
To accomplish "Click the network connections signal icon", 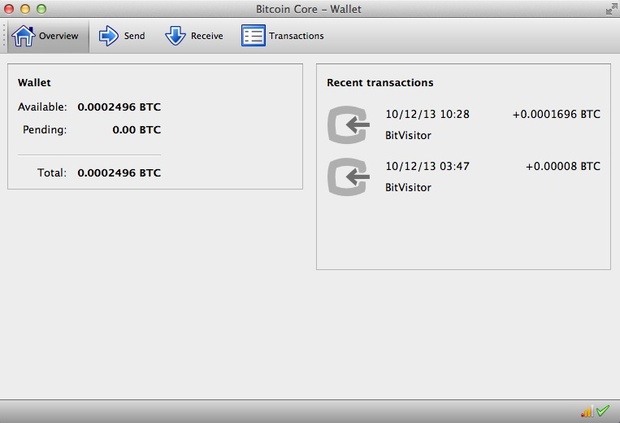I will click(587, 412).
